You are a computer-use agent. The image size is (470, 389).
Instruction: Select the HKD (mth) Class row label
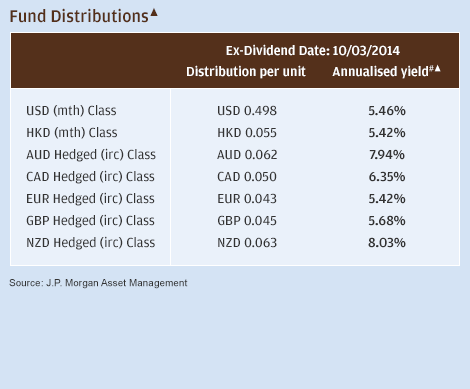(x=72, y=133)
